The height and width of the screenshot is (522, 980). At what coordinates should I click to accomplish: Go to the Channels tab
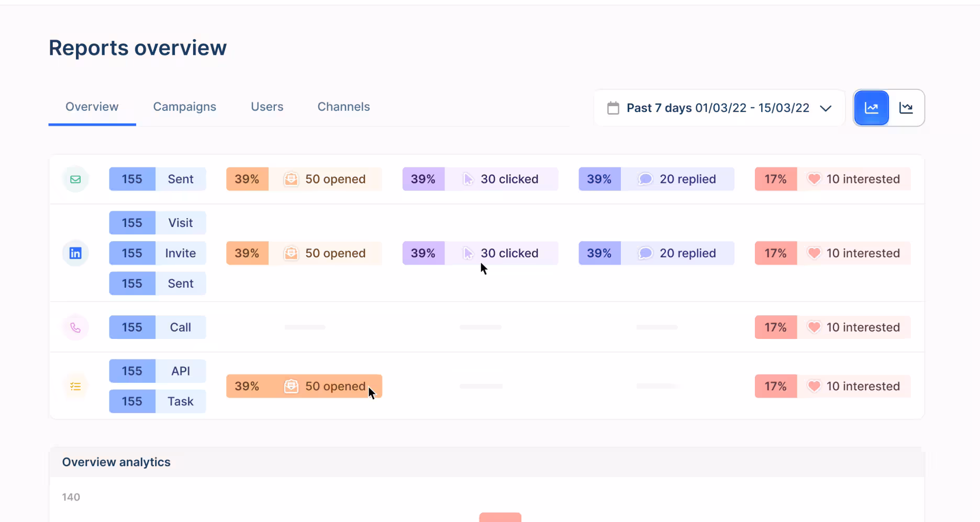point(343,107)
